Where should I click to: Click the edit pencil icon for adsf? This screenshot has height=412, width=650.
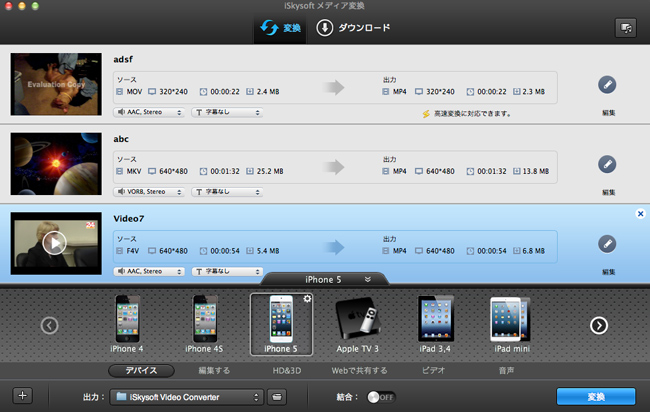[607, 85]
